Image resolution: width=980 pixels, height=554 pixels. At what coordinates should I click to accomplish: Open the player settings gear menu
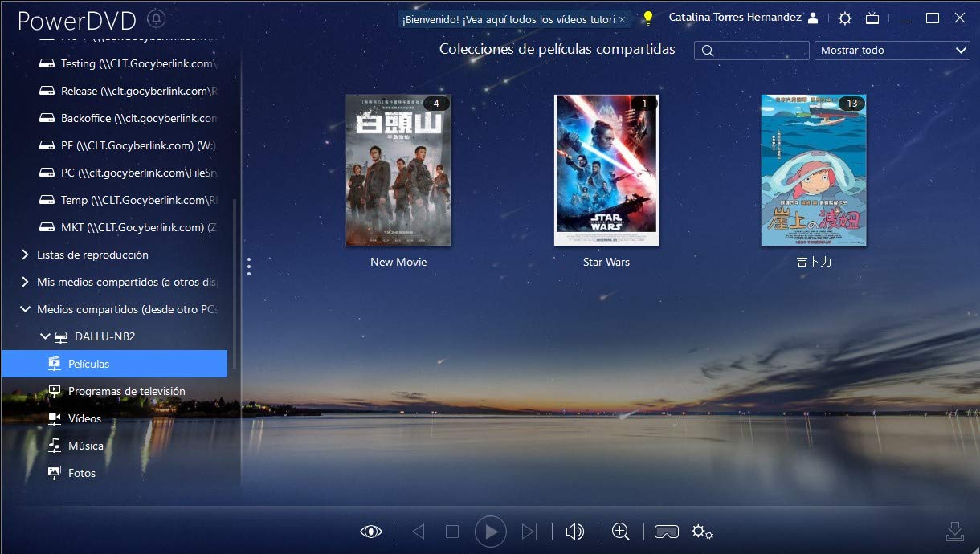tap(702, 531)
